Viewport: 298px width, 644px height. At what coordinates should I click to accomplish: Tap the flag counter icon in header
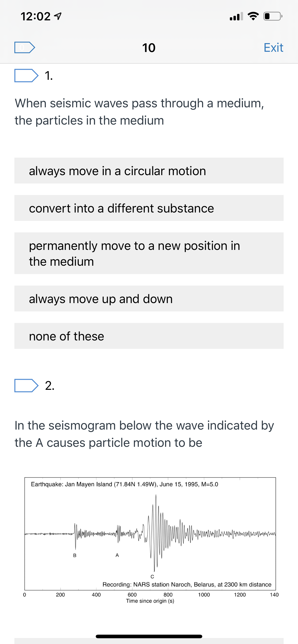(24, 47)
